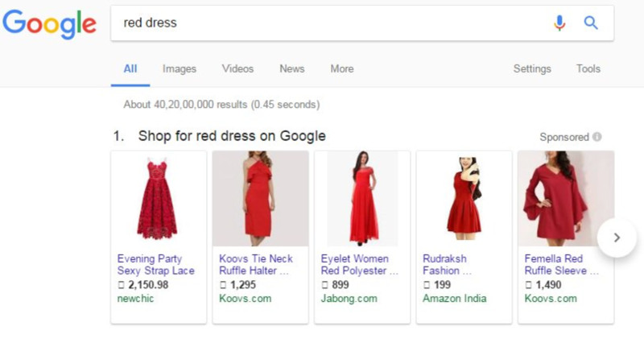Viewport: 644px width, 339px height.
Task: Open the Tools options
Action: [588, 69]
